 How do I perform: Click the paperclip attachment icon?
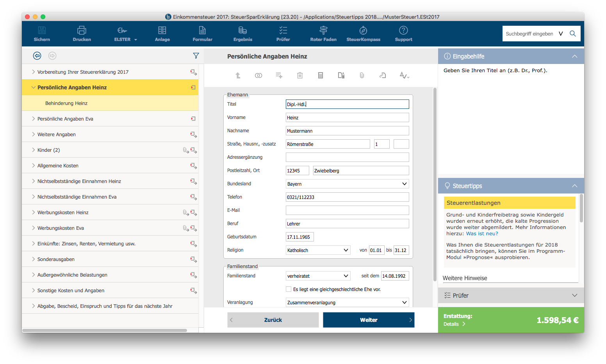click(x=362, y=75)
